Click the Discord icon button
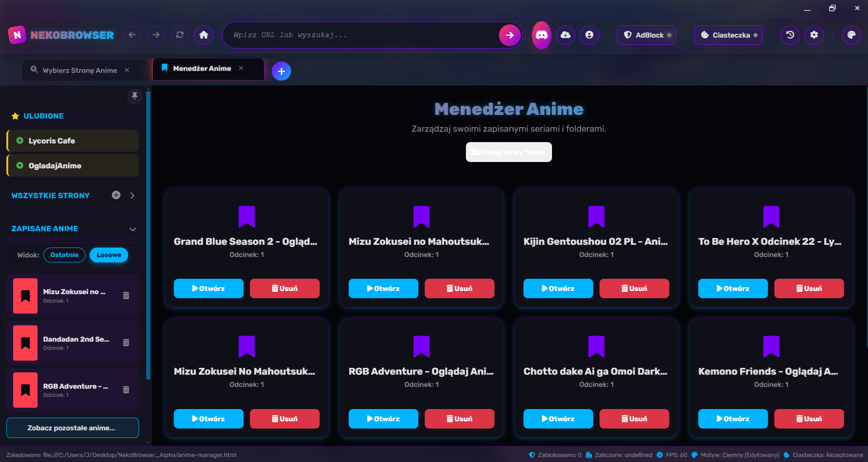 click(x=542, y=35)
